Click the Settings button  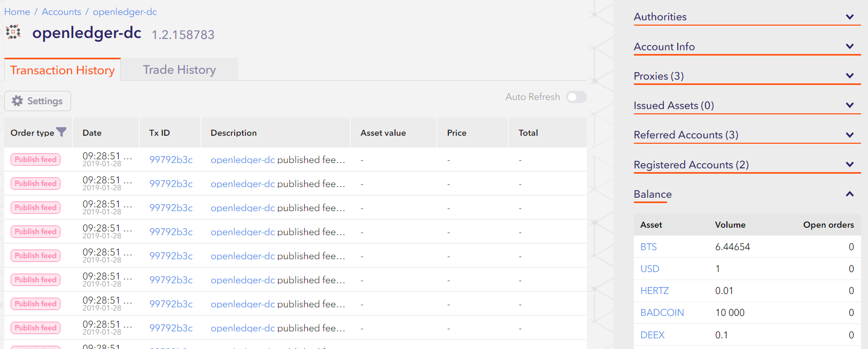click(x=37, y=101)
